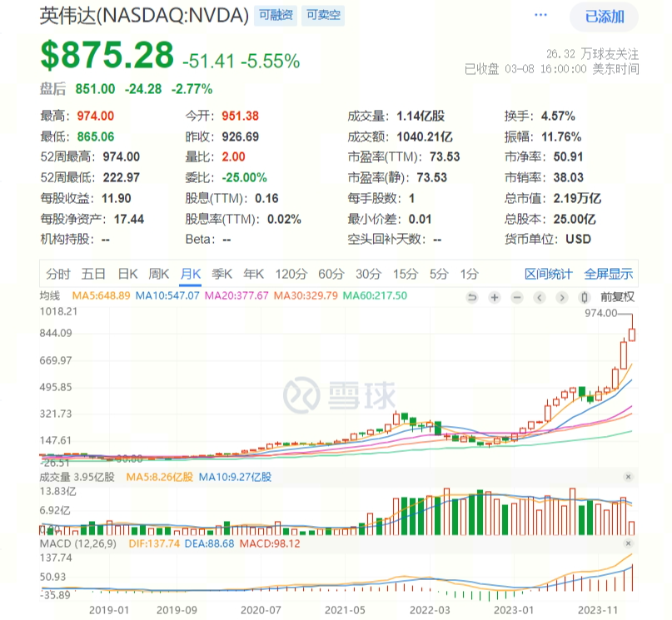
Task: Close the 成交量 volume indicator panel
Action: (629, 477)
